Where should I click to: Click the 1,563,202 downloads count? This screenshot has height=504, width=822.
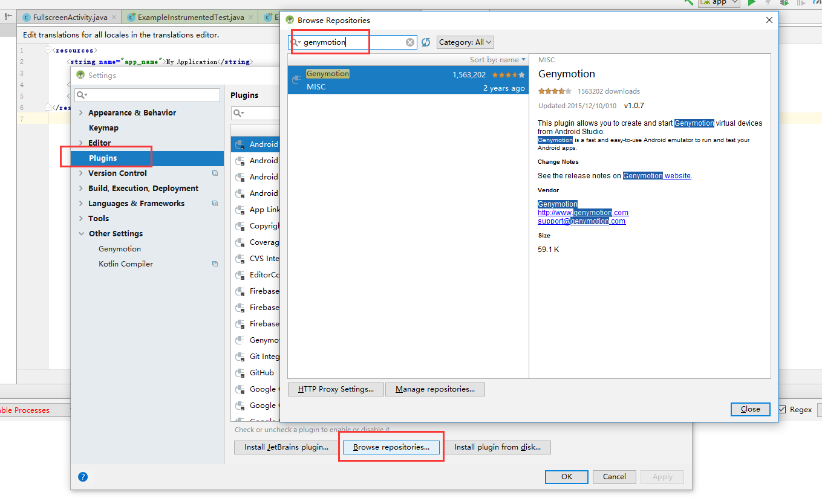469,75
